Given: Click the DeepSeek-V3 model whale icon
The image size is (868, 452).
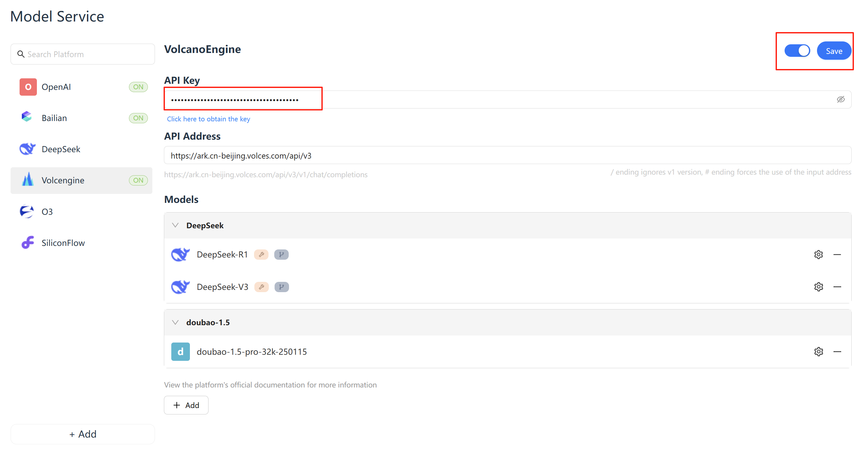Looking at the screenshot, I should (x=180, y=286).
